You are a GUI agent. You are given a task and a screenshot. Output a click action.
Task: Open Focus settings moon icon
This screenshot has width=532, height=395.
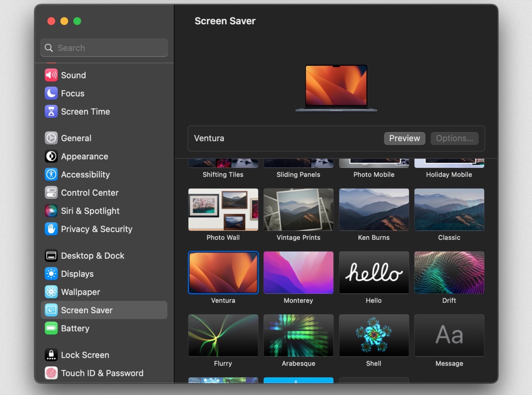click(51, 93)
